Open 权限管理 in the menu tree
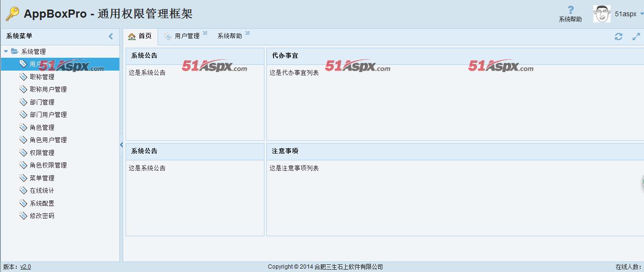The width and height of the screenshot is (644, 272). 42,153
